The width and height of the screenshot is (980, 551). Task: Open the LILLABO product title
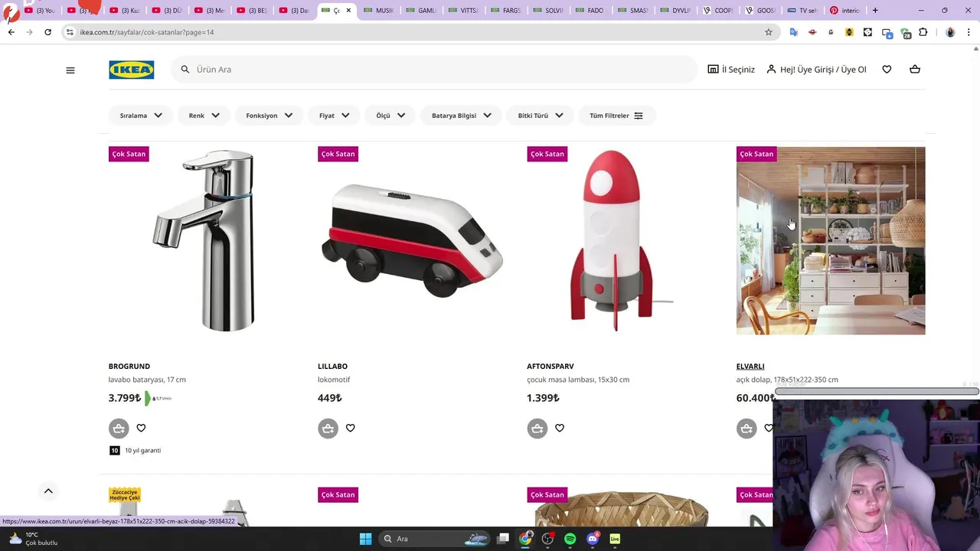tap(332, 367)
